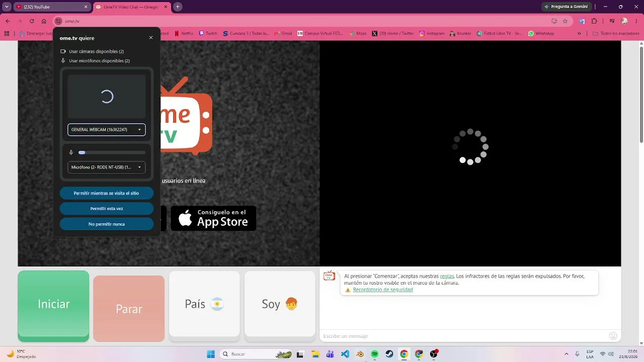Open the microphone dropdown RODE NT-USB

pos(107,167)
